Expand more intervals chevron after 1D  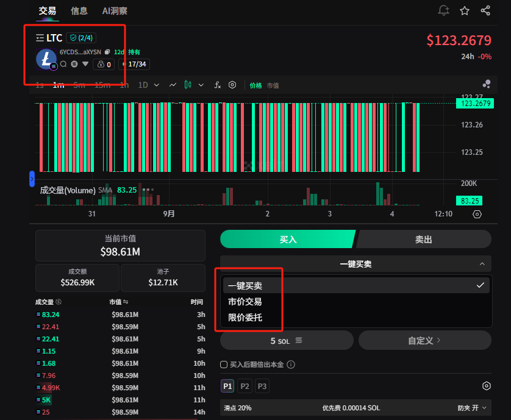click(157, 85)
